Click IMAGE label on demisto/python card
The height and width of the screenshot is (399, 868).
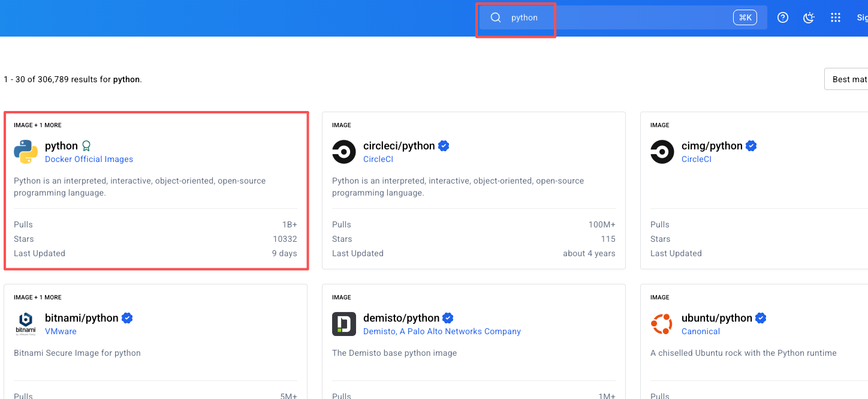point(342,297)
